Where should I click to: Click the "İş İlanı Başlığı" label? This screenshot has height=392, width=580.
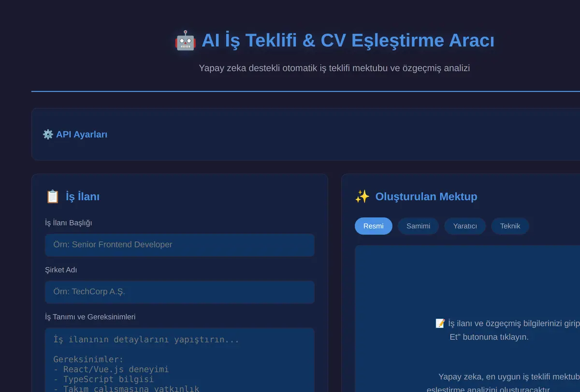(x=69, y=223)
